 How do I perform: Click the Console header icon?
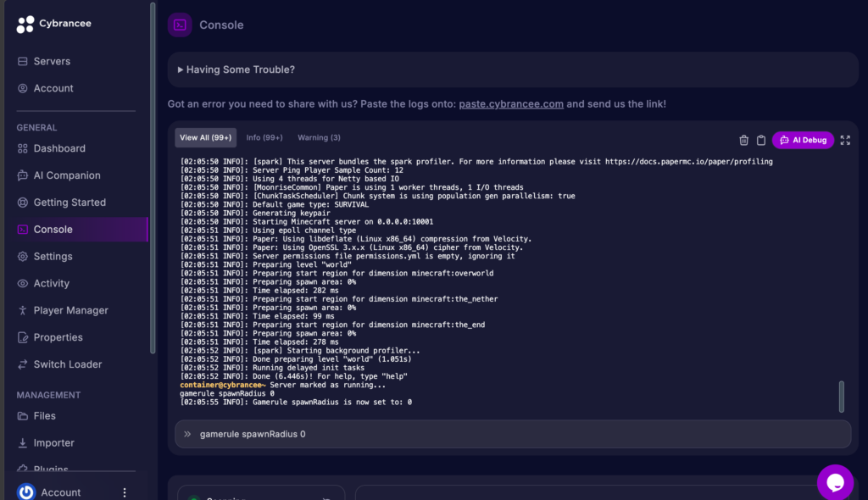tap(180, 25)
